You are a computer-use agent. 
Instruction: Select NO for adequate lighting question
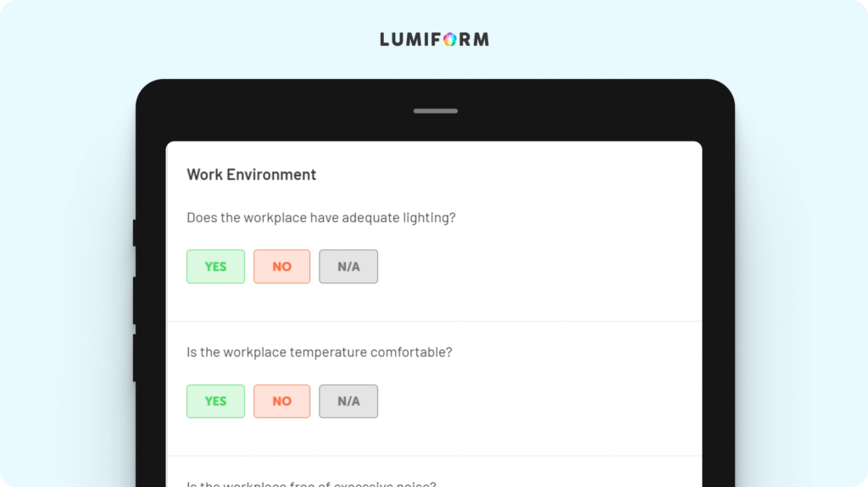click(x=281, y=266)
